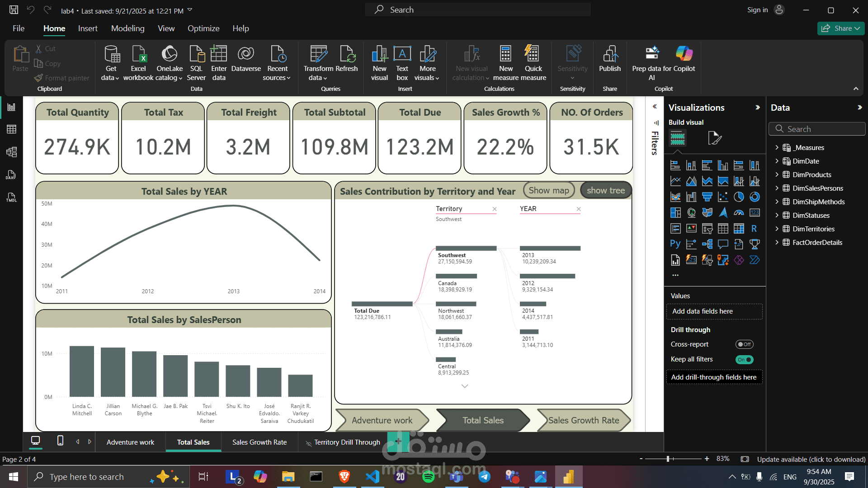The width and height of the screenshot is (868, 488).
Task: Expand the DimDate table in Data pane
Action: (778, 161)
